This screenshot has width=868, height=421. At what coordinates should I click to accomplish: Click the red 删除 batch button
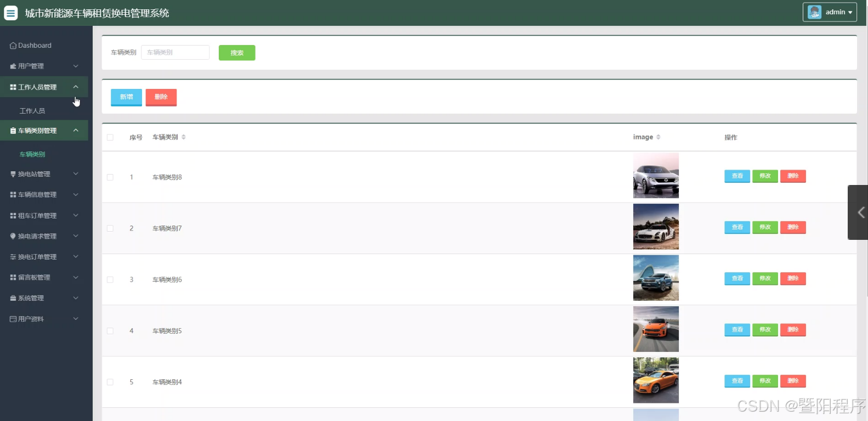161,97
